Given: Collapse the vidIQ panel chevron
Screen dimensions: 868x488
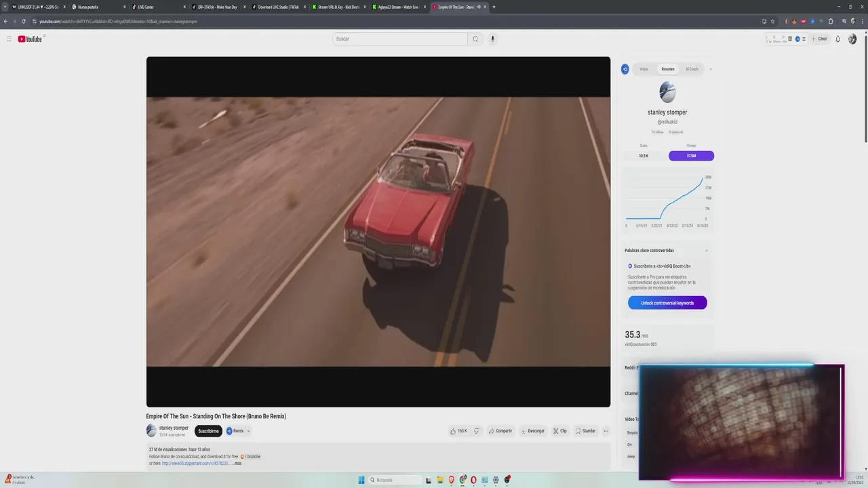Looking at the screenshot, I should (711, 69).
